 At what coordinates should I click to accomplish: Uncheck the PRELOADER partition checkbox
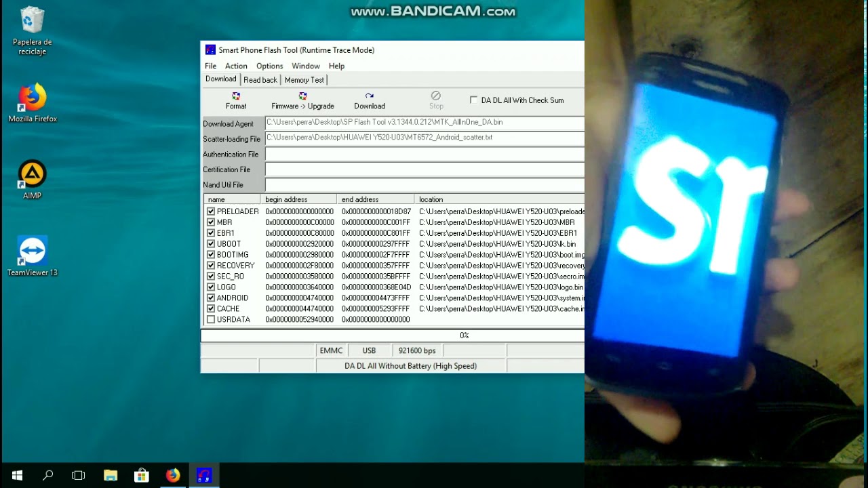[x=211, y=211]
